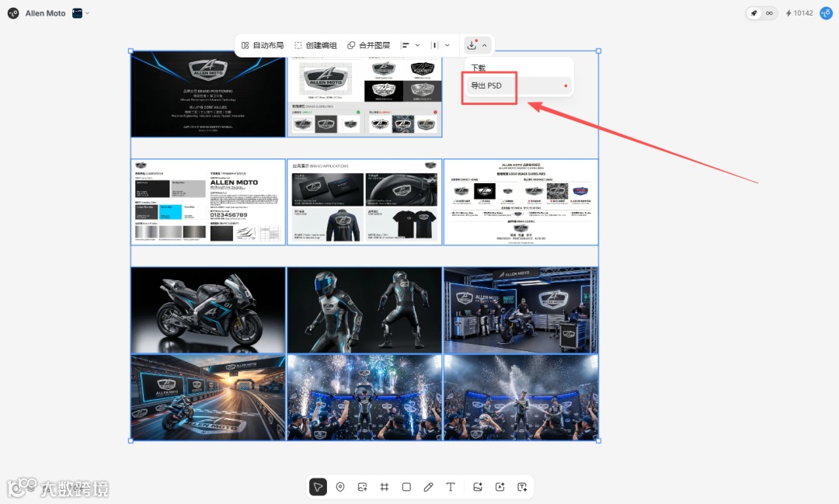Click the 创建编组 create group button

[x=315, y=46]
